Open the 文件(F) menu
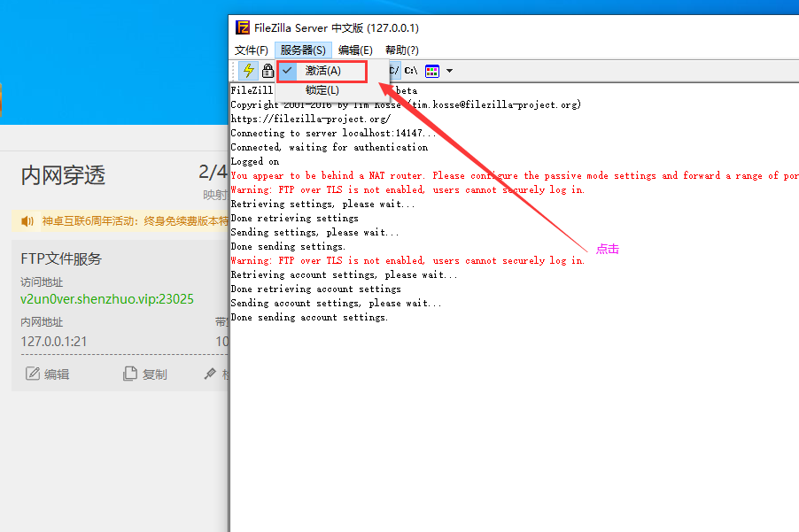The height and width of the screenshot is (532, 799). 252,50
